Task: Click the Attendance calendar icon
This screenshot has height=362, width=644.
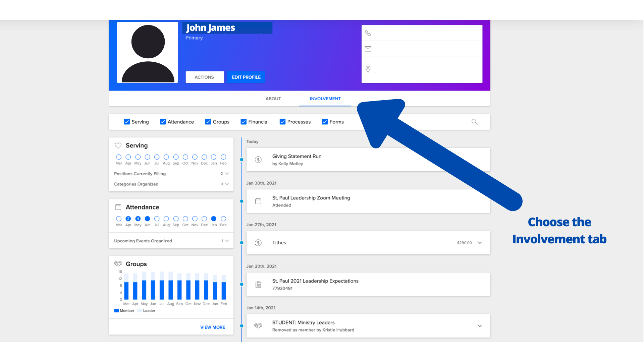Action: [118, 207]
